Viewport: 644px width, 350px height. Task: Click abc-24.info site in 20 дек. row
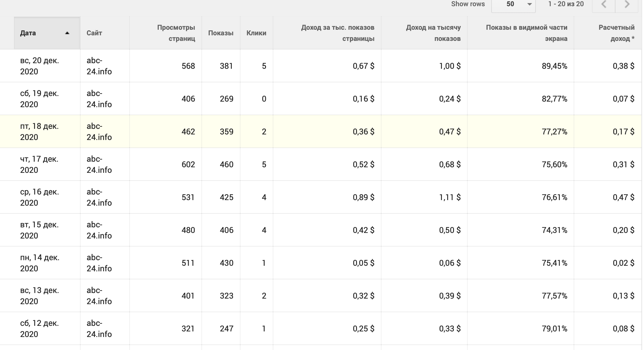click(99, 66)
